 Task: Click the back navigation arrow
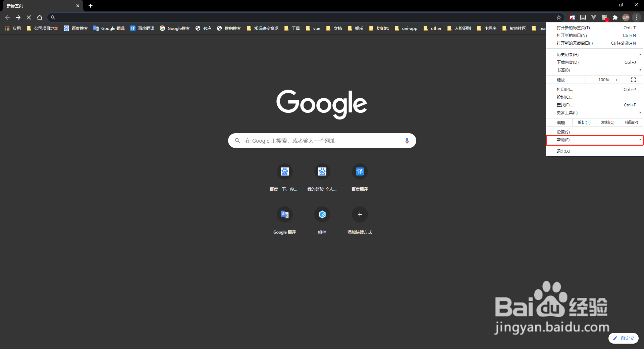[x=7, y=17]
